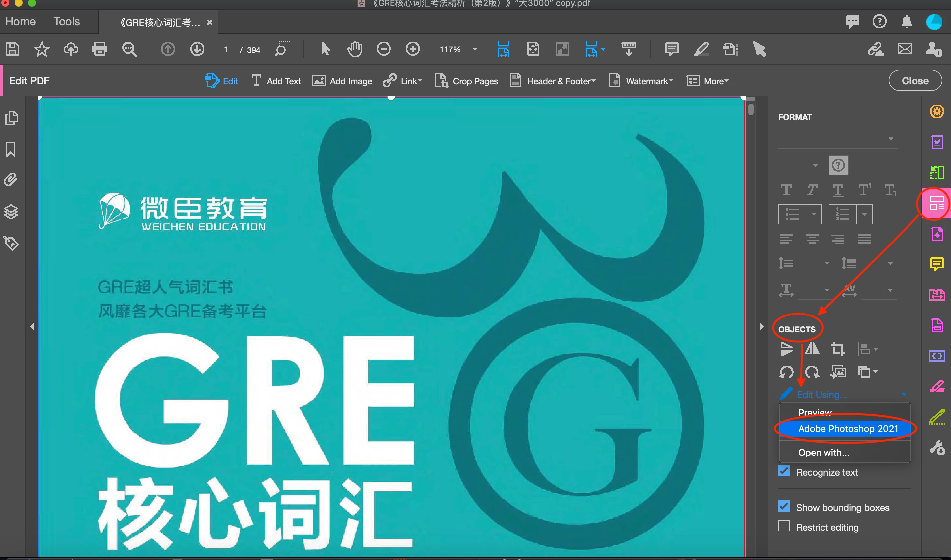Open the zoom level 117% dropdown
The image size is (951, 560).
tap(475, 49)
